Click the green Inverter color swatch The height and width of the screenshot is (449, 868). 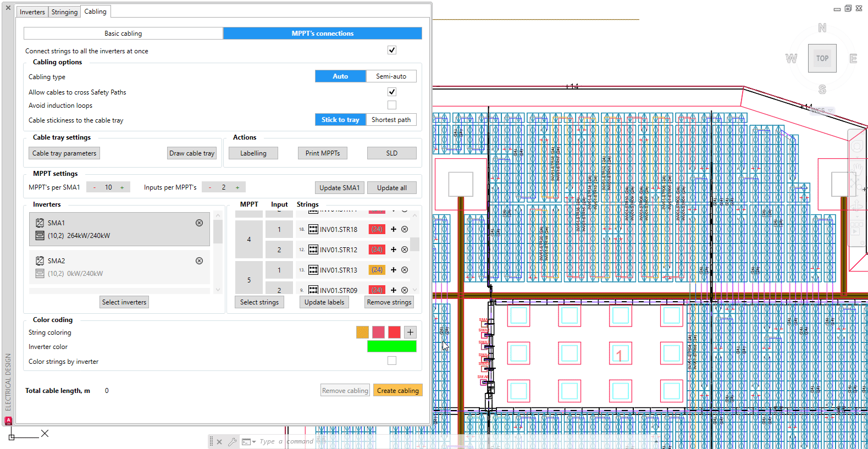[392, 346]
